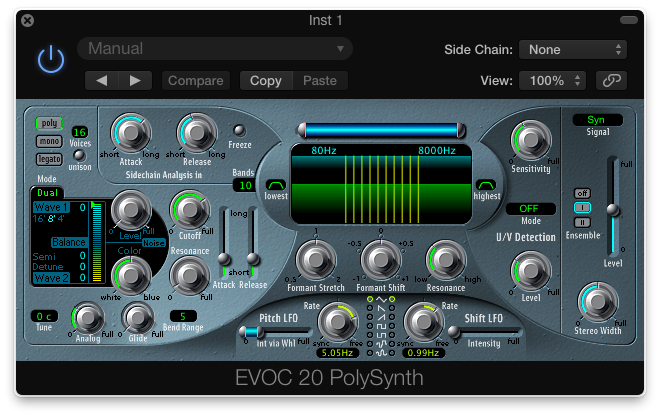Open the Syn Signal selector
Screen dimensions: 660x417
597,120
